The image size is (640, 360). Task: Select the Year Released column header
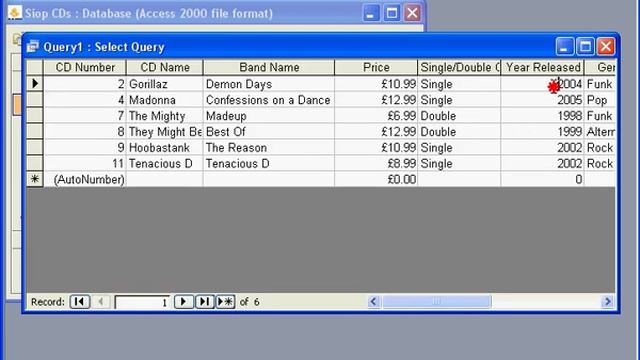tap(543, 67)
